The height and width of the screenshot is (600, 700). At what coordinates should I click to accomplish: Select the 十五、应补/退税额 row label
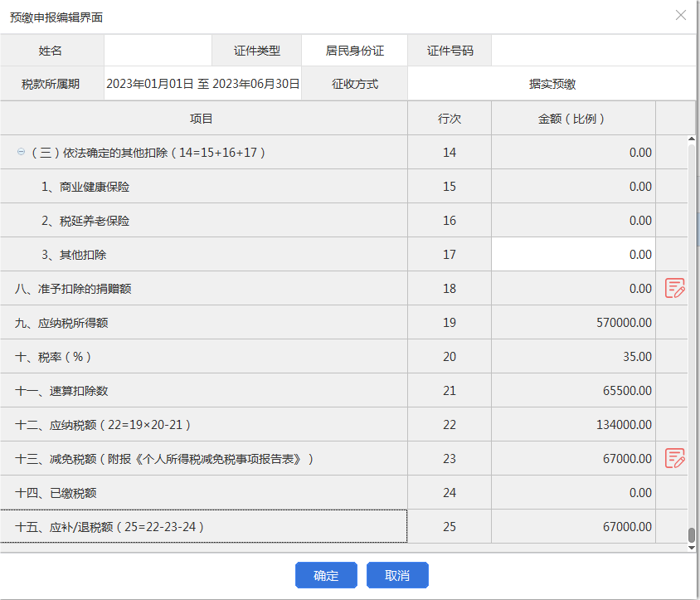109,527
